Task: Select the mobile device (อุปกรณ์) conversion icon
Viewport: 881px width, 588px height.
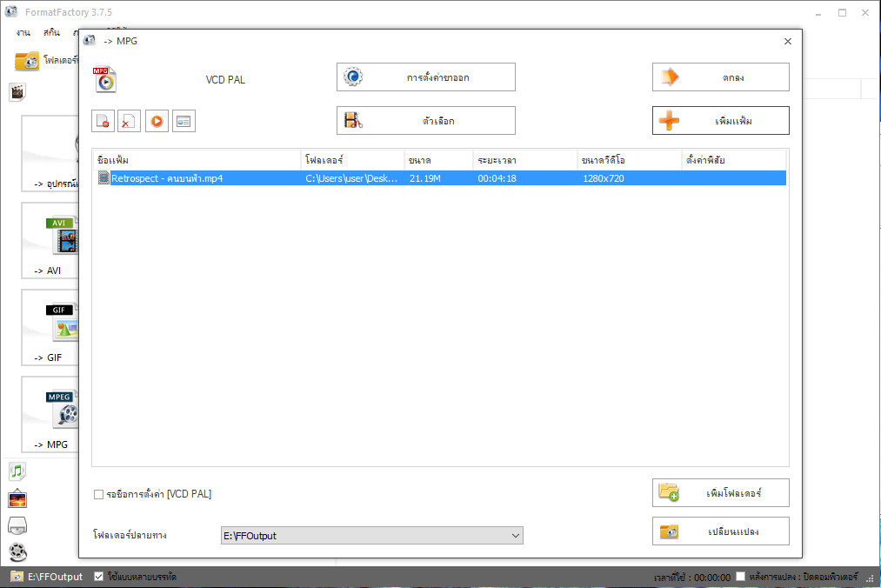Action: (x=50, y=153)
